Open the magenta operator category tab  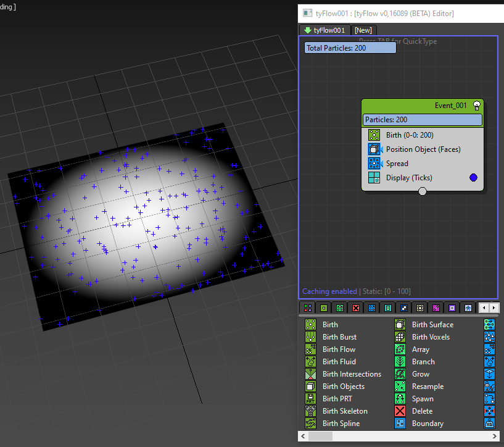[436, 308]
